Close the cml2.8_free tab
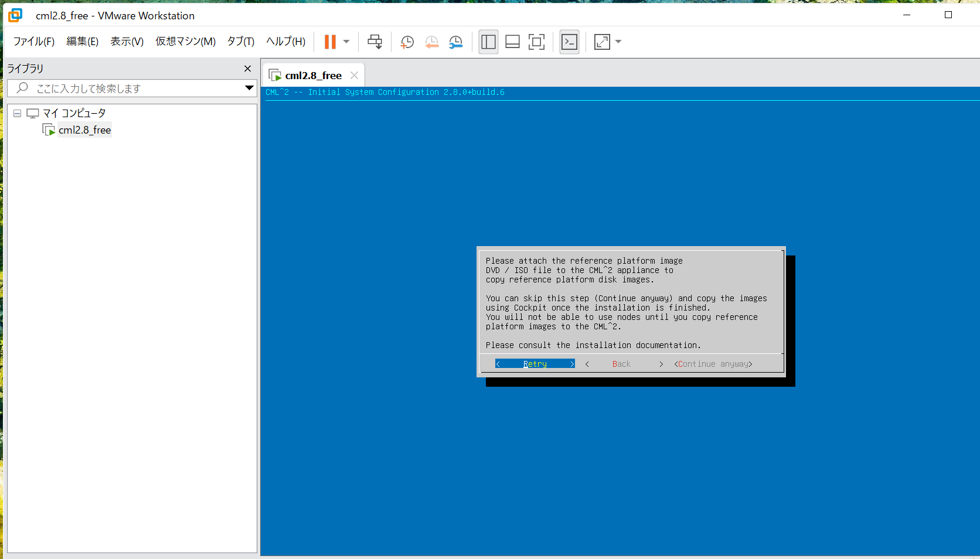This screenshot has width=980, height=559. click(354, 76)
